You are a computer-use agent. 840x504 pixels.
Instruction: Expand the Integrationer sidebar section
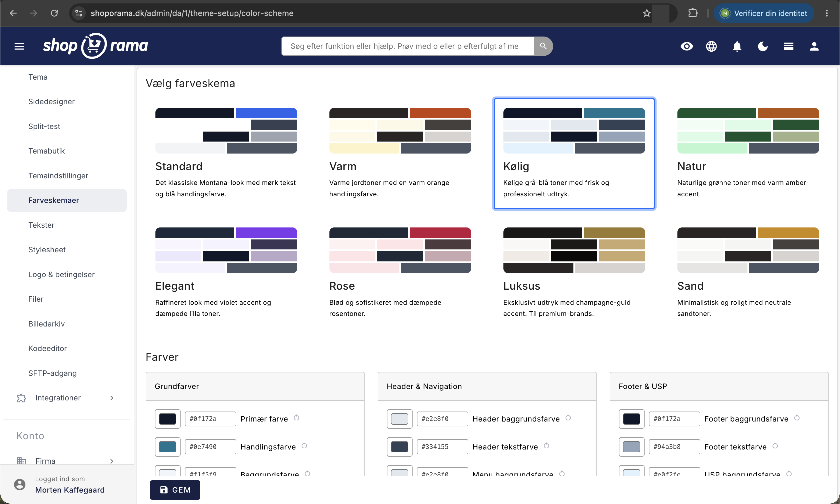click(x=67, y=398)
